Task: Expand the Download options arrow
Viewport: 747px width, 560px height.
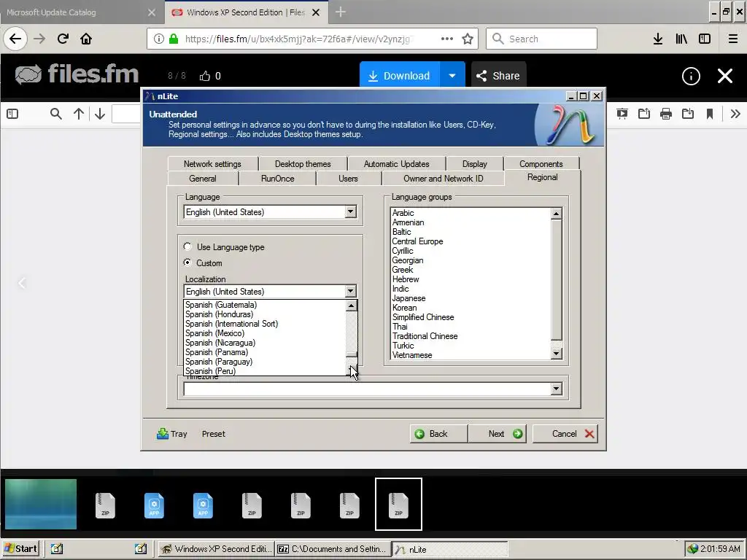Action: tap(452, 76)
